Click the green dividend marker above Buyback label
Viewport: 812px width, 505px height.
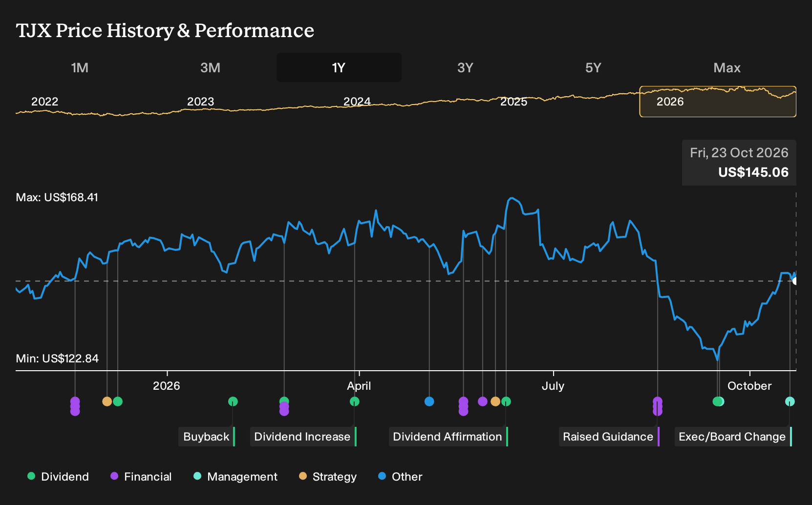click(x=233, y=401)
